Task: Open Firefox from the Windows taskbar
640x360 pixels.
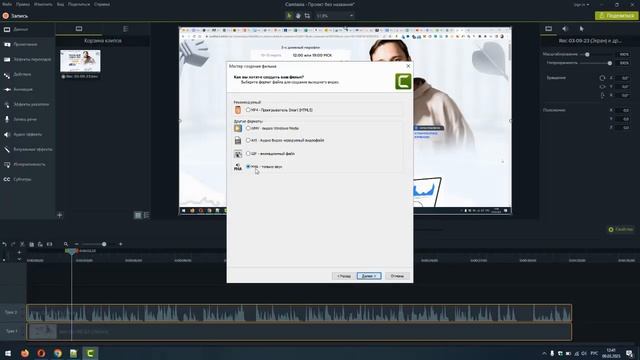Action: click(25, 353)
